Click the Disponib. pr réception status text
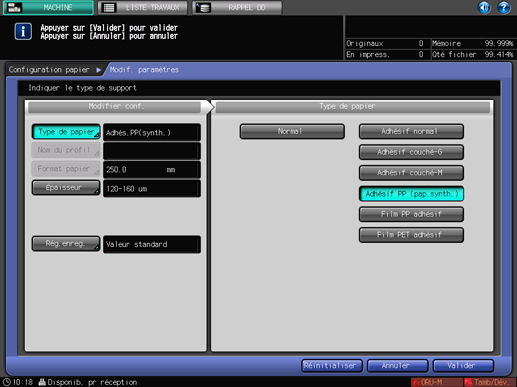Viewport: 517px width, 387px height. (92, 382)
